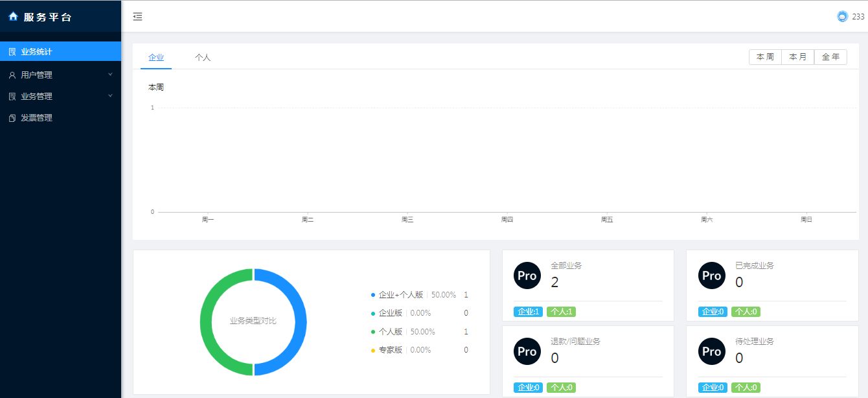This screenshot has height=398, width=868.
Task: Click the Pro badge of 待处理业务 card
Action: pos(711,351)
